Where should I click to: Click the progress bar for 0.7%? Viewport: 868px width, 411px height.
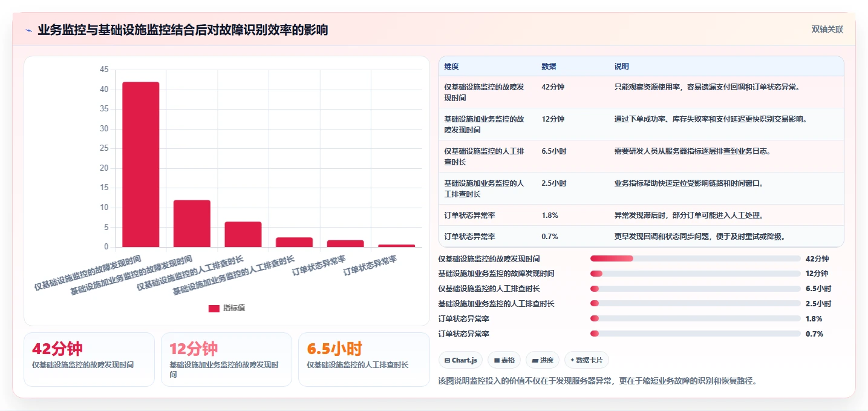[x=696, y=334]
